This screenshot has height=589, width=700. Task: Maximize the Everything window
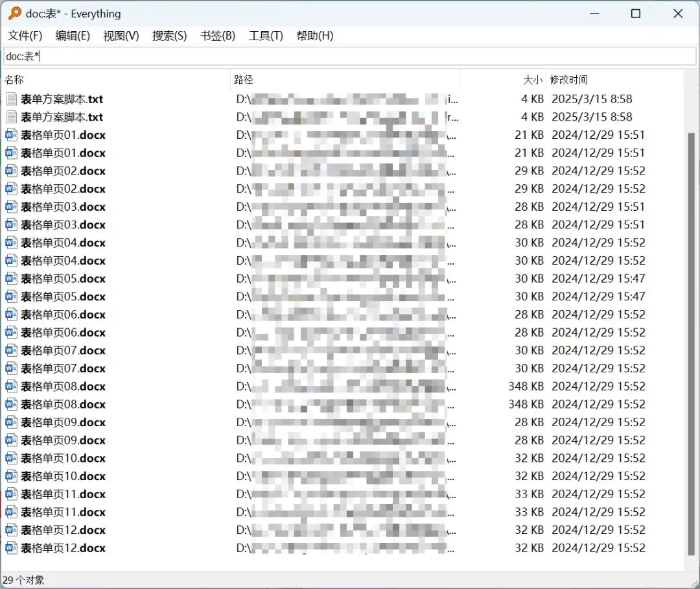(636, 14)
